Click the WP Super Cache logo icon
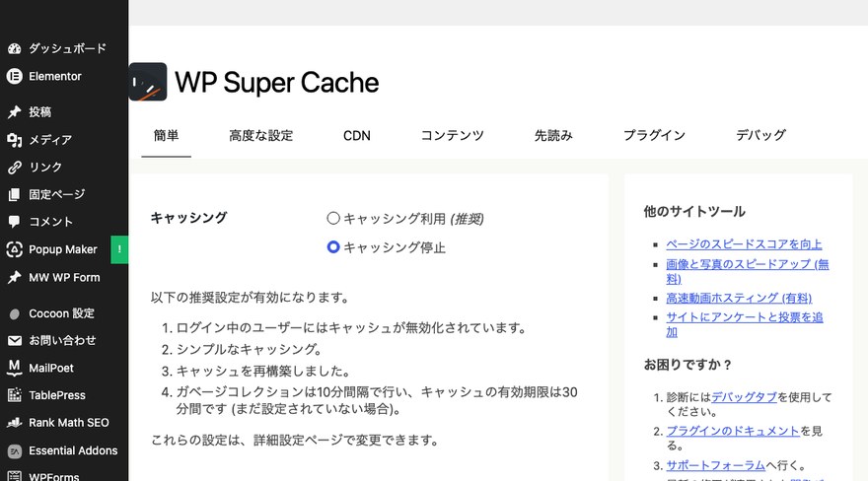This screenshot has height=481, width=868. [147, 82]
